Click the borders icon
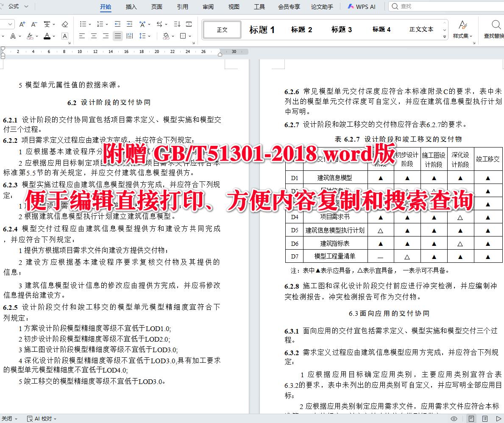The width and height of the screenshot is (504, 423). pyautogui.click(x=183, y=36)
